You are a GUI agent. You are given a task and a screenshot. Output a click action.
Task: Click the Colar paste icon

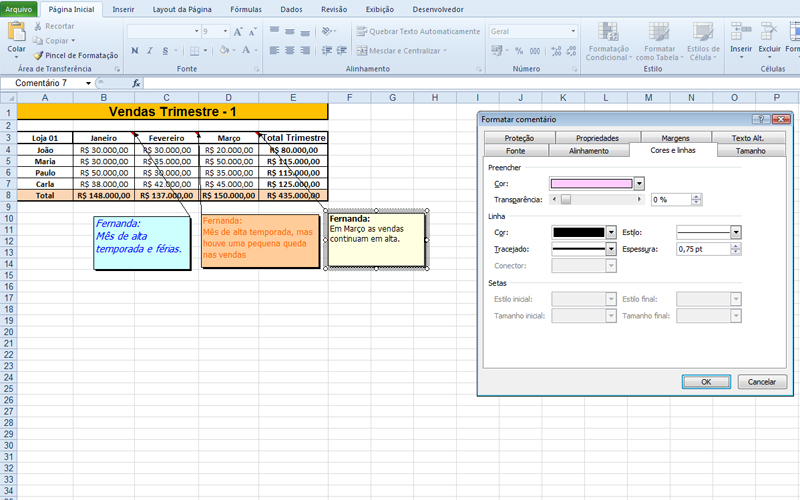[x=16, y=32]
